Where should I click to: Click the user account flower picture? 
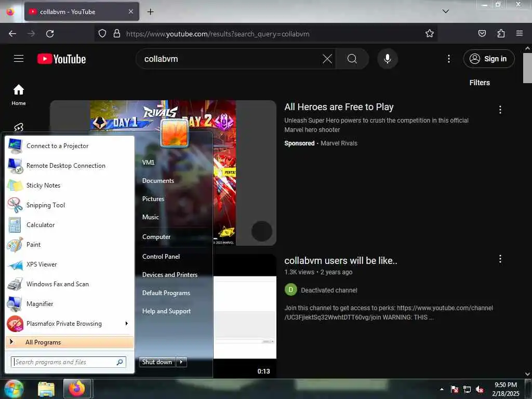tap(174, 134)
